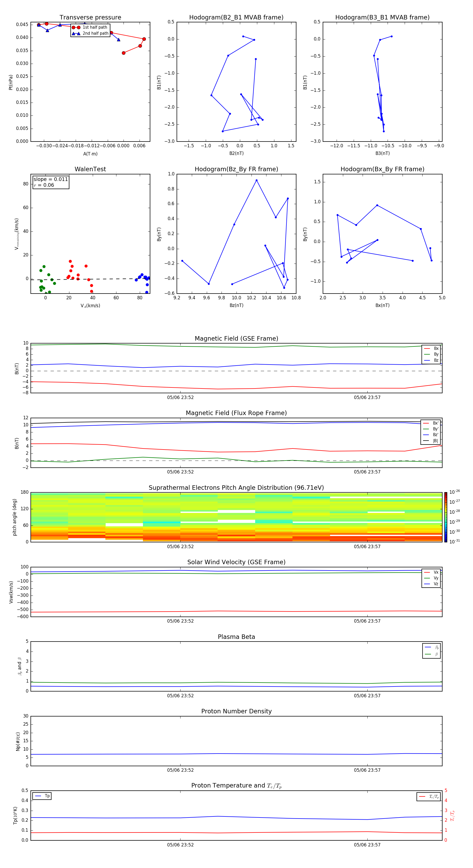Click the Bz(nT) axis label under Bz_By hodogram
The image size is (473, 868).
point(236,305)
